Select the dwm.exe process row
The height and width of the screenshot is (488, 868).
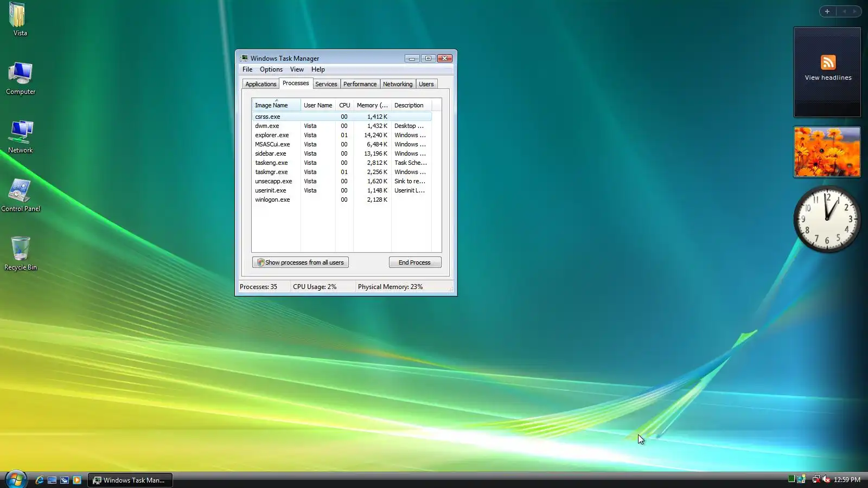[x=342, y=126]
